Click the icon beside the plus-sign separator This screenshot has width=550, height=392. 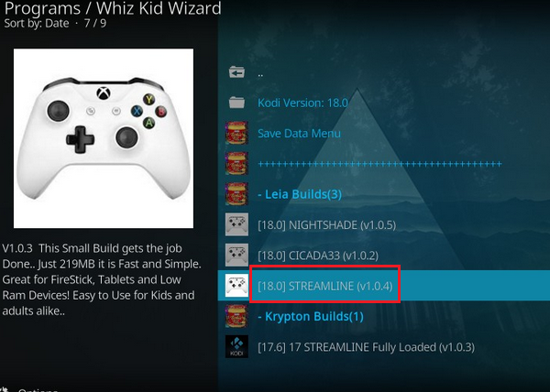tap(236, 163)
